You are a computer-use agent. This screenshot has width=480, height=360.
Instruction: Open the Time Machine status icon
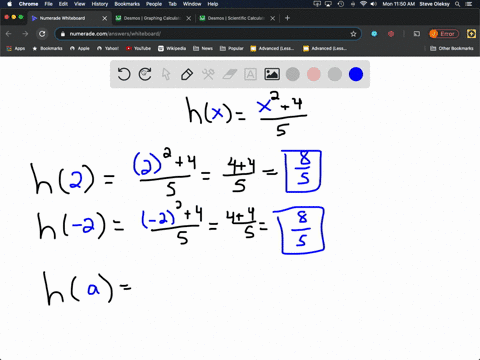(341, 4)
